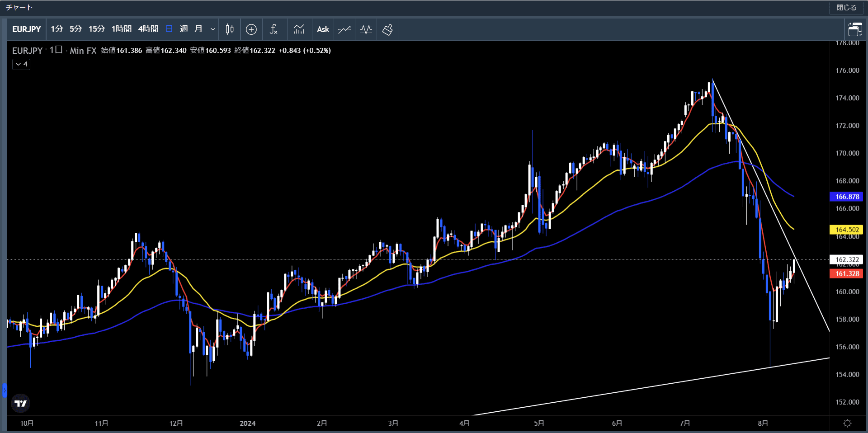Click the 始値161.386 open value
Viewport: 868px width, 433px height.
(121, 51)
